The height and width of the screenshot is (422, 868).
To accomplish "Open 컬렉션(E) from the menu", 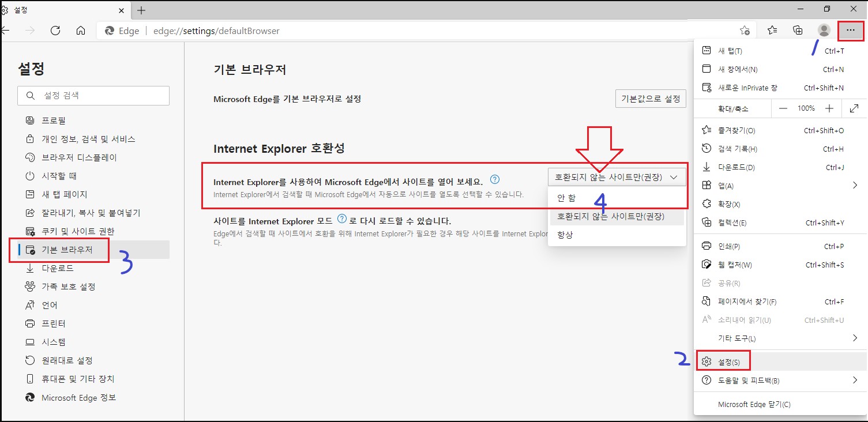I will coord(780,223).
